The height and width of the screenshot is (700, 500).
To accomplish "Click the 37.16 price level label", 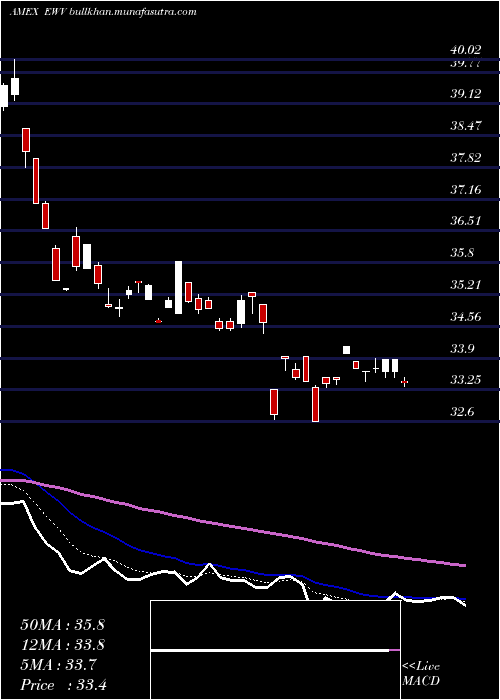I will click(465, 190).
